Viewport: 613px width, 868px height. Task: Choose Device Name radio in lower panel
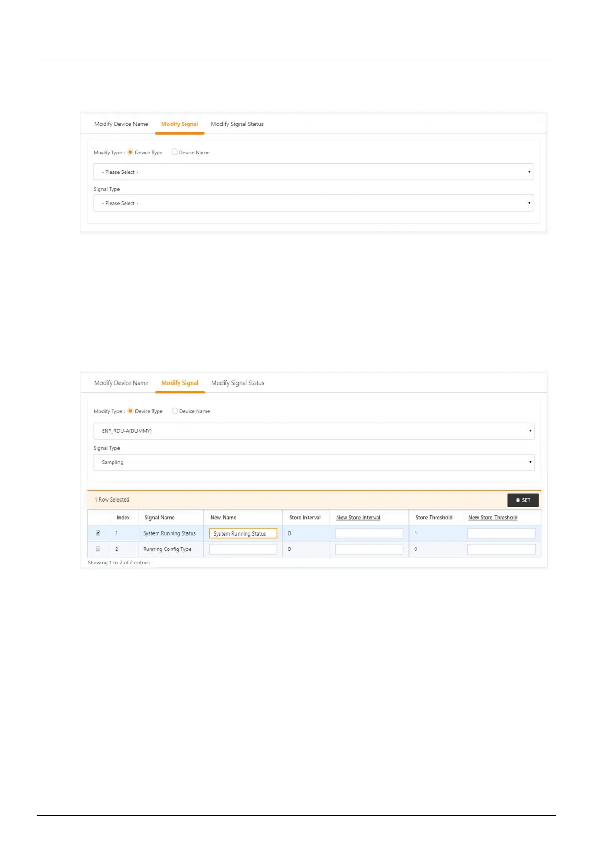[x=175, y=411]
